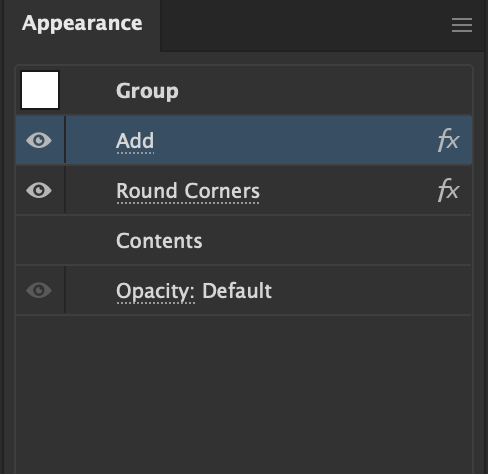Select Opacity row via blank space after Default
The width and height of the screenshot is (488, 474).
tap(370, 290)
